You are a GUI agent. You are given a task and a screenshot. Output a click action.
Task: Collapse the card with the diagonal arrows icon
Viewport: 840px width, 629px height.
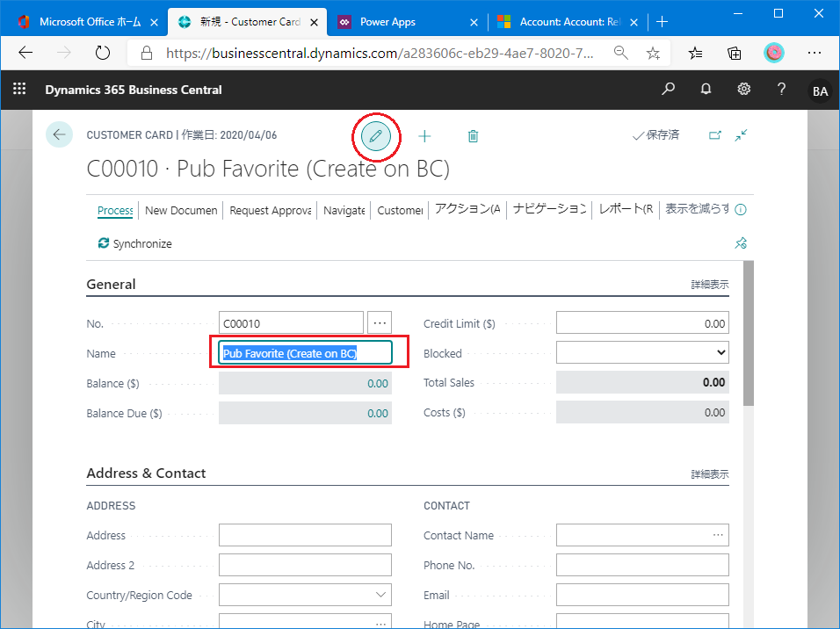(741, 135)
